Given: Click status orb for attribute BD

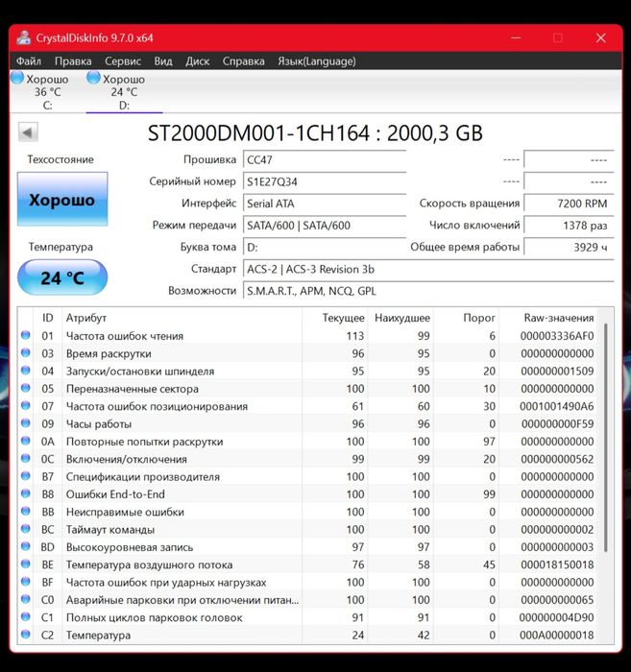Looking at the screenshot, I should tap(25, 545).
